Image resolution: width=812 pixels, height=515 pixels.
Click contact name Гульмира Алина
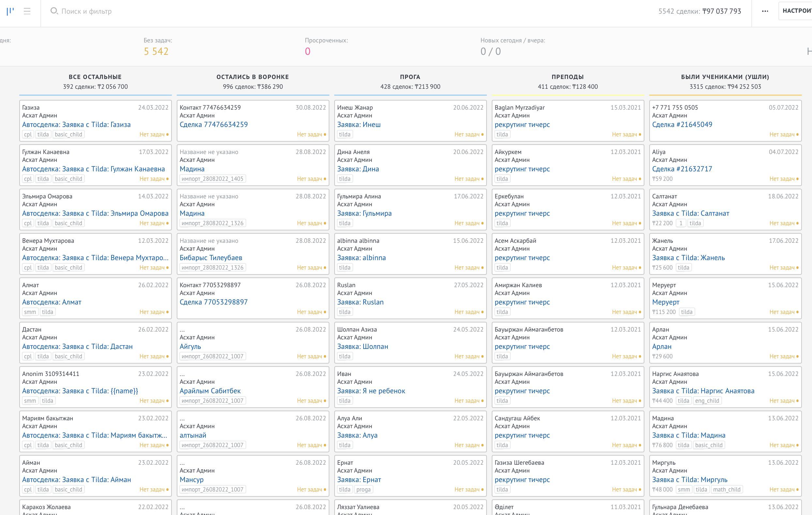359,196
